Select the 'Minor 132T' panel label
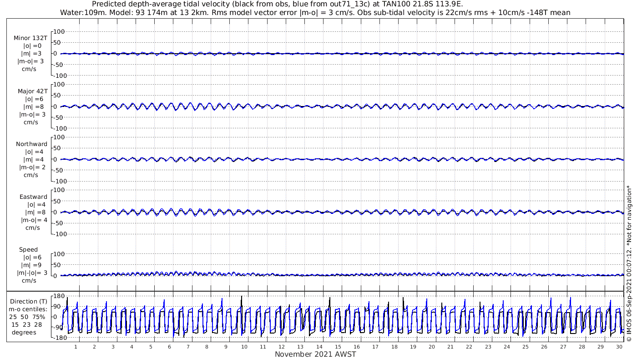This screenshot has height=364, width=637. (30, 38)
